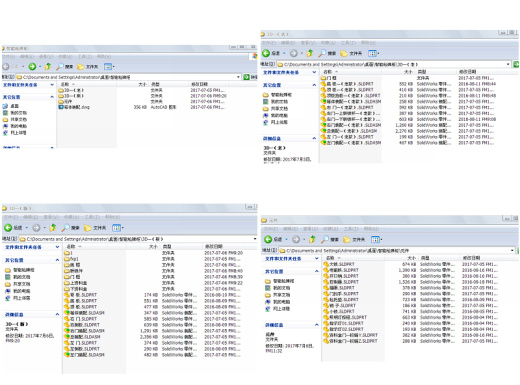Screen dimensions: 520x385
Task: Open the address bar dropdown in the 元件 window
Action: pos(512,250)
